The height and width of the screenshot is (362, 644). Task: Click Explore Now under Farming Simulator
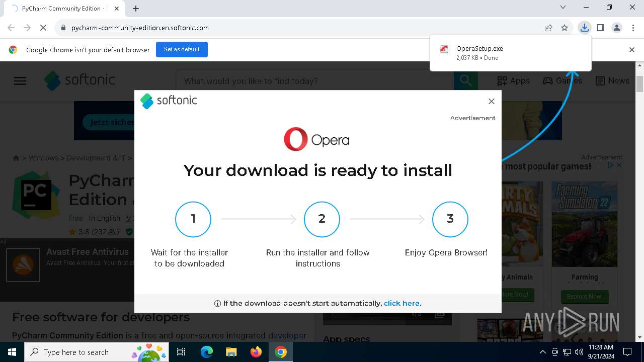(585, 296)
